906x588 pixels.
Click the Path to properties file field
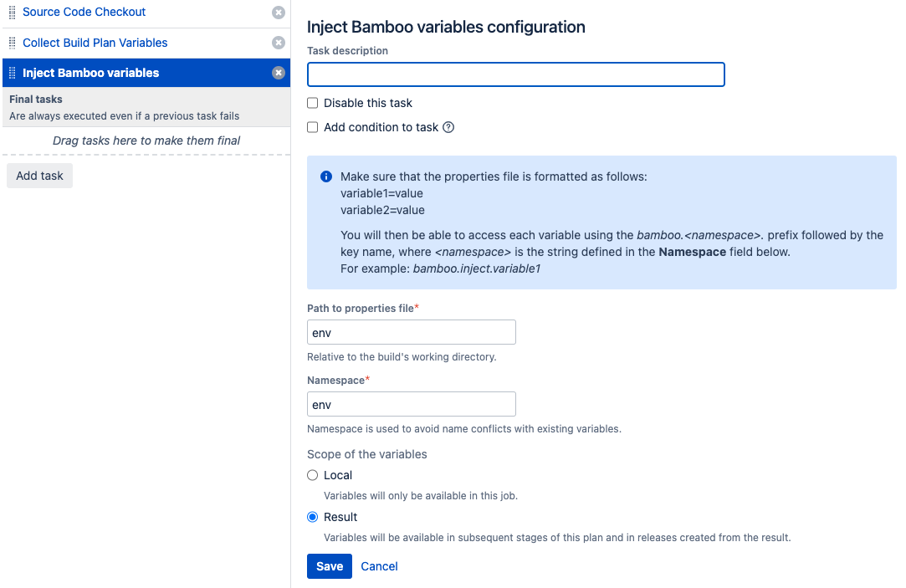pos(412,332)
